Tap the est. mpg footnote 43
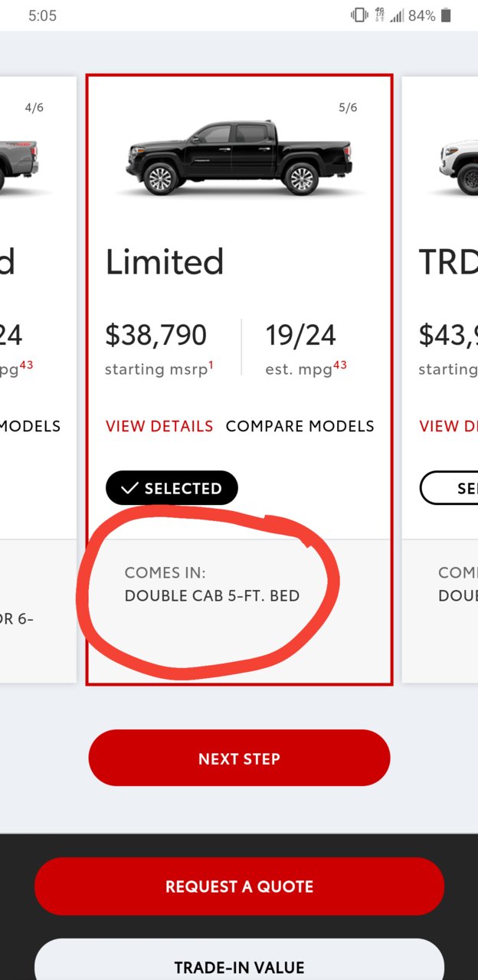Viewport: 478px width, 980px height. point(339,365)
